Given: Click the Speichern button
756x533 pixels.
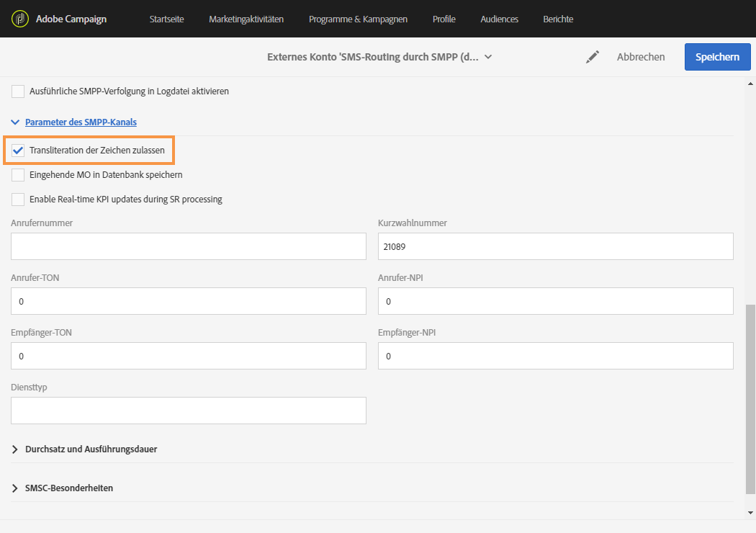Looking at the screenshot, I should click(716, 57).
